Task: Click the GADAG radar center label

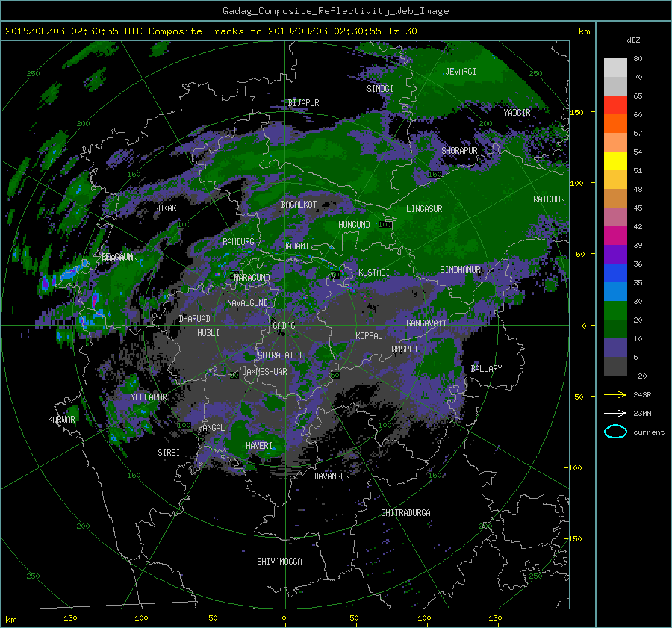Action: (284, 326)
